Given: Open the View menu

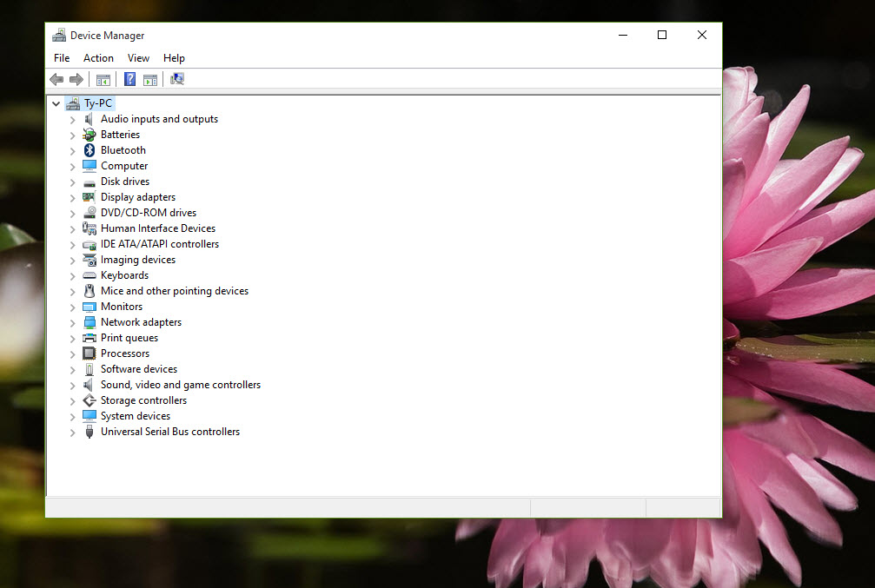Looking at the screenshot, I should click(138, 58).
